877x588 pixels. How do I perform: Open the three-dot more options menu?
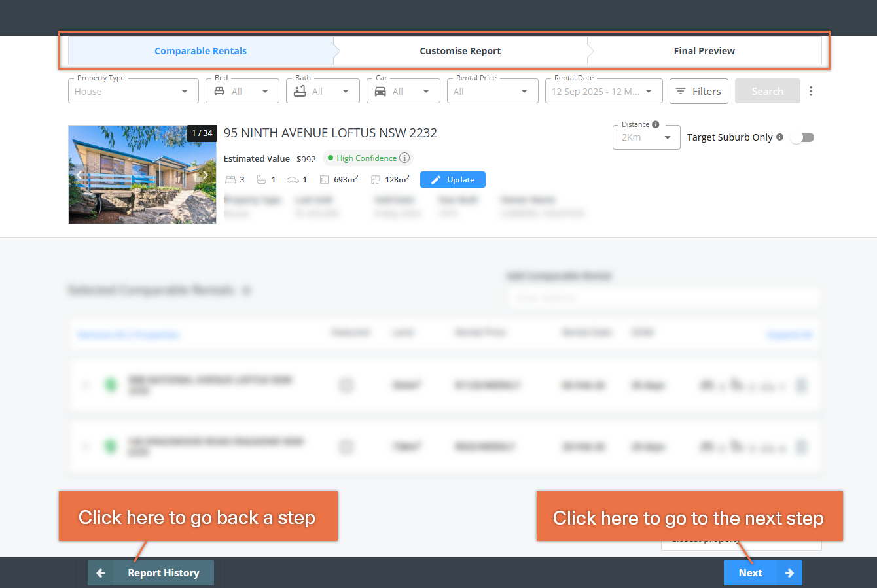811,91
